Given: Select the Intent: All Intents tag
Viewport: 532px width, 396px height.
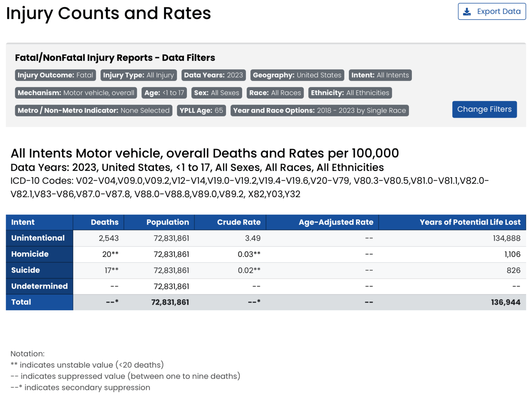Looking at the screenshot, I should click(380, 75).
